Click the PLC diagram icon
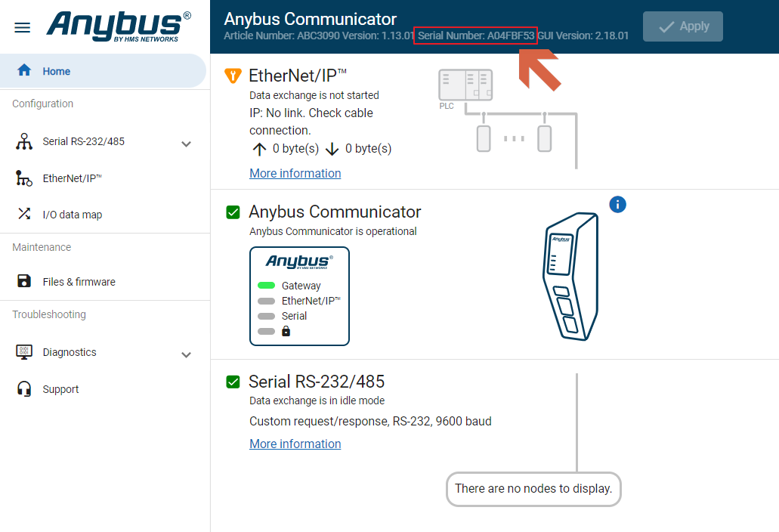Screen dimensions: 779x532 (x=465, y=85)
